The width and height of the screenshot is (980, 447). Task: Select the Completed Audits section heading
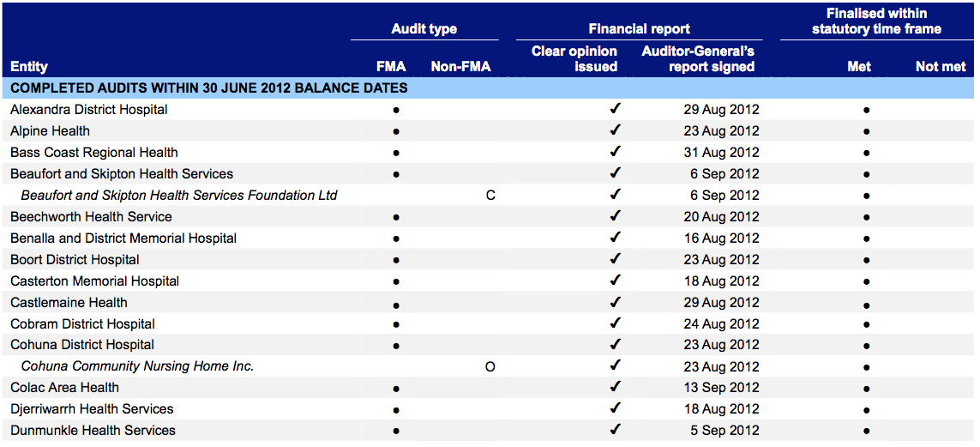208,88
